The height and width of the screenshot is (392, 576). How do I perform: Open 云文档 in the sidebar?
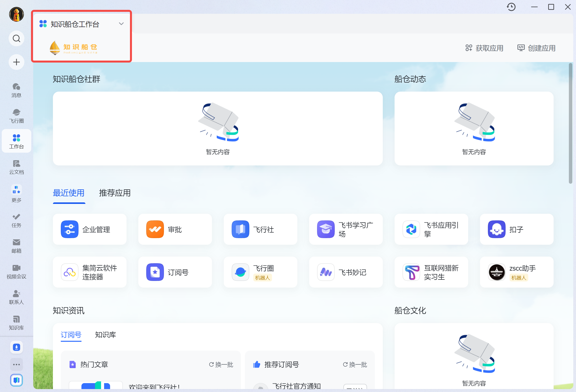click(x=16, y=167)
